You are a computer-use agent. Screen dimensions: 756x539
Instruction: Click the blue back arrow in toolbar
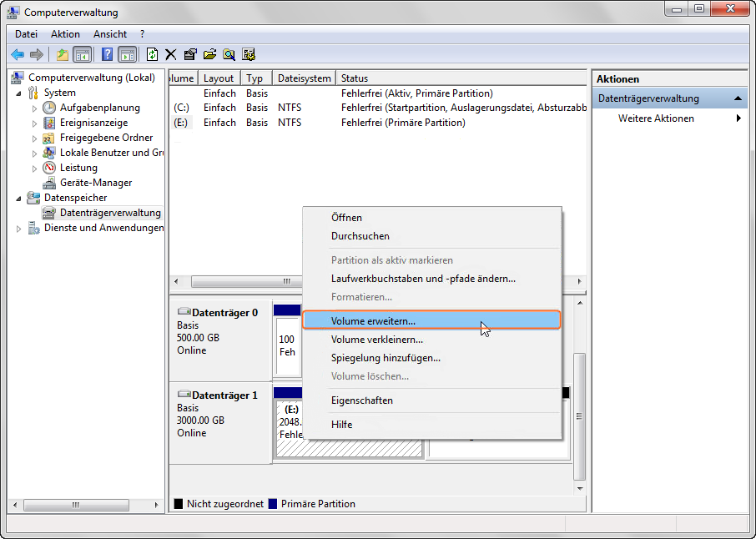18,54
